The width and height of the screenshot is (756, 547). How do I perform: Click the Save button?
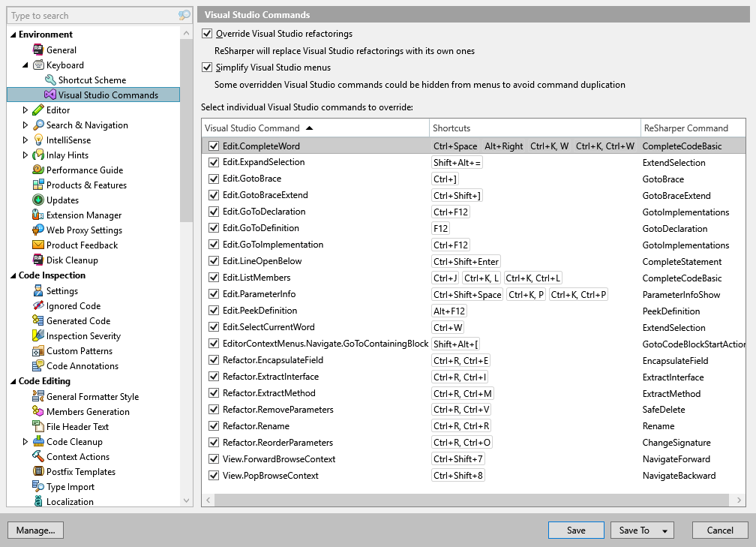[575, 530]
